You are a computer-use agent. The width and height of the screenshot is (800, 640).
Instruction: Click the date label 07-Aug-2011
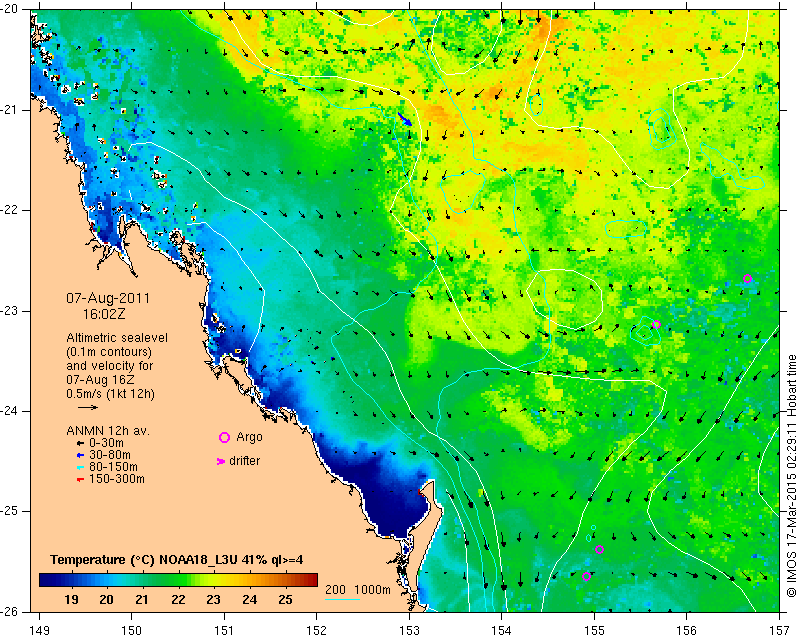[x=108, y=298]
